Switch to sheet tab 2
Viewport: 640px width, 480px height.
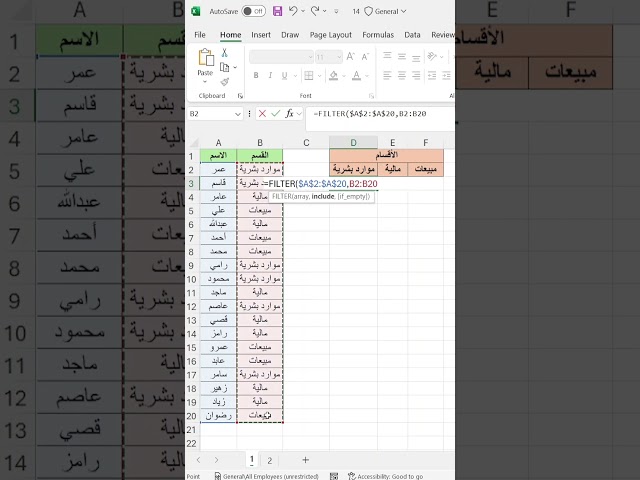269,460
